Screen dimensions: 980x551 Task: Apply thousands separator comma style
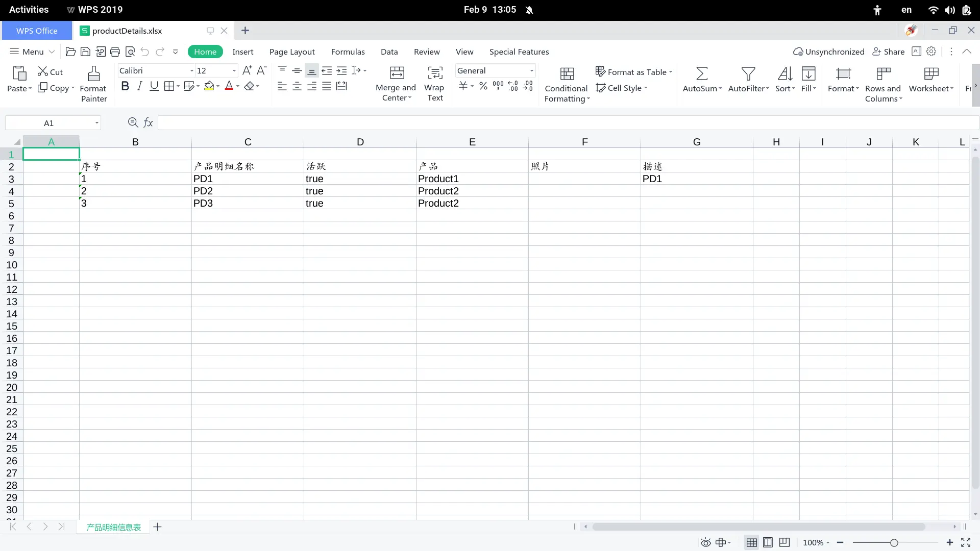pos(498,86)
